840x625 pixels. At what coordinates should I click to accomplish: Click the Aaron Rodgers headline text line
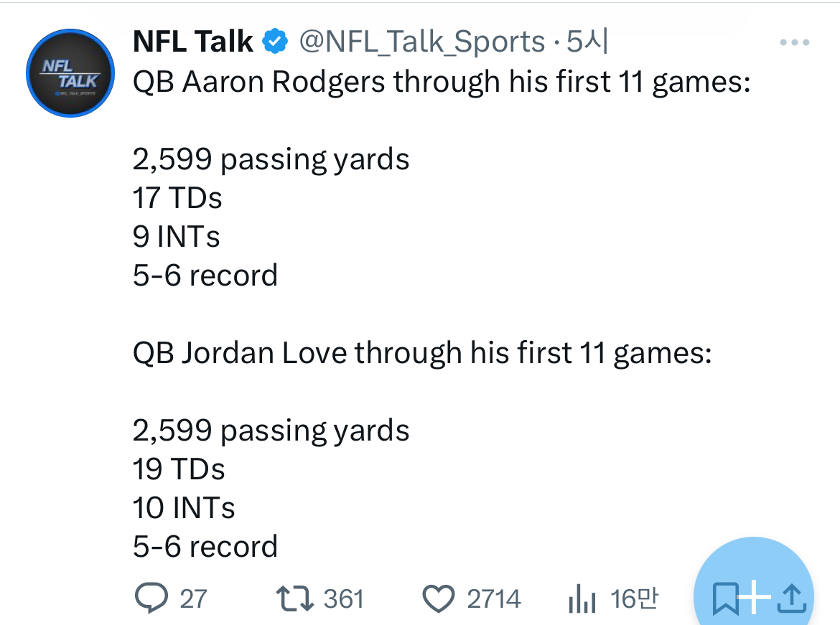[442, 82]
